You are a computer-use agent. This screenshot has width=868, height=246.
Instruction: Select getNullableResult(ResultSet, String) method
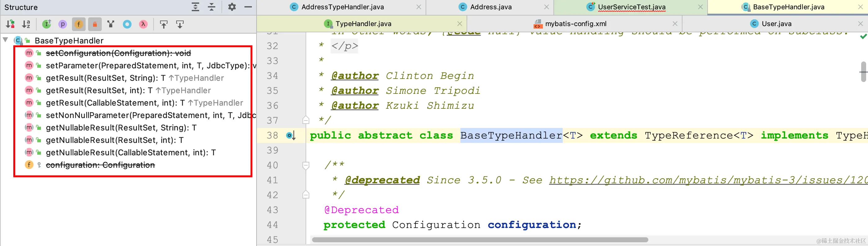121,128
